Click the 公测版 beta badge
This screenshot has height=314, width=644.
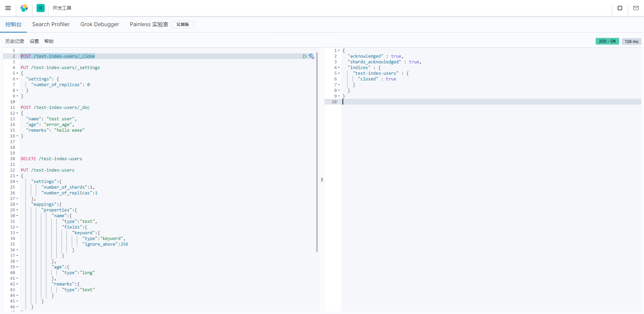pyautogui.click(x=183, y=24)
